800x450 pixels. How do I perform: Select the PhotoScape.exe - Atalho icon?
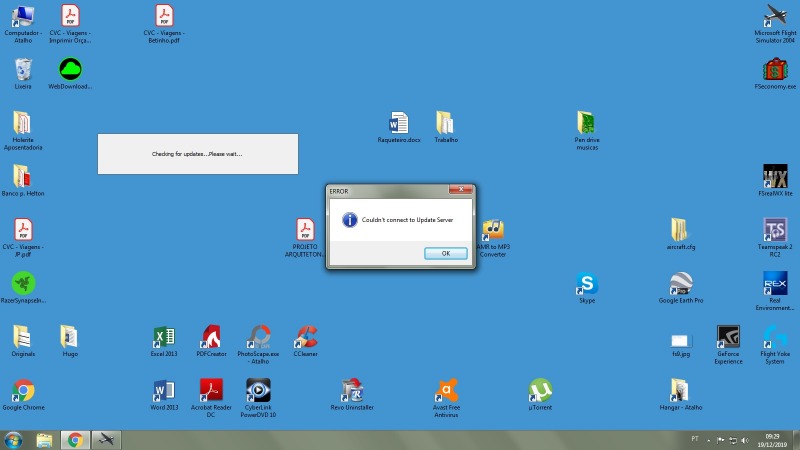[258, 344]
